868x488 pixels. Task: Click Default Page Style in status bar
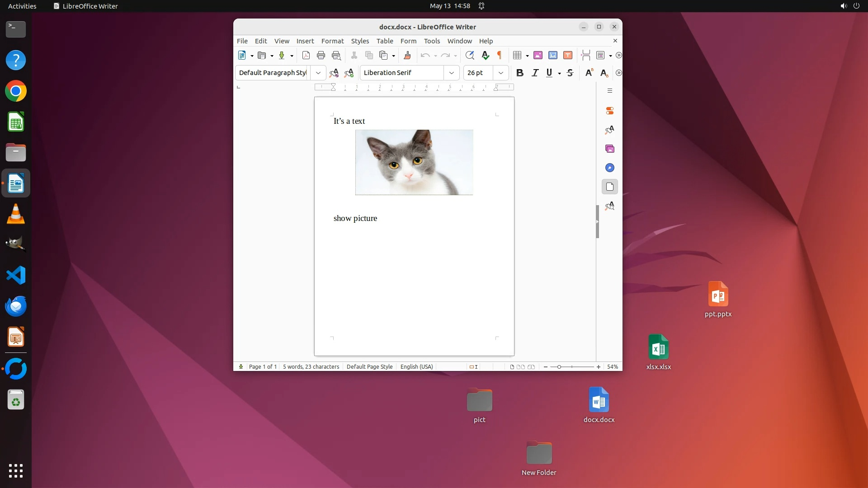(x=369, y=366)
